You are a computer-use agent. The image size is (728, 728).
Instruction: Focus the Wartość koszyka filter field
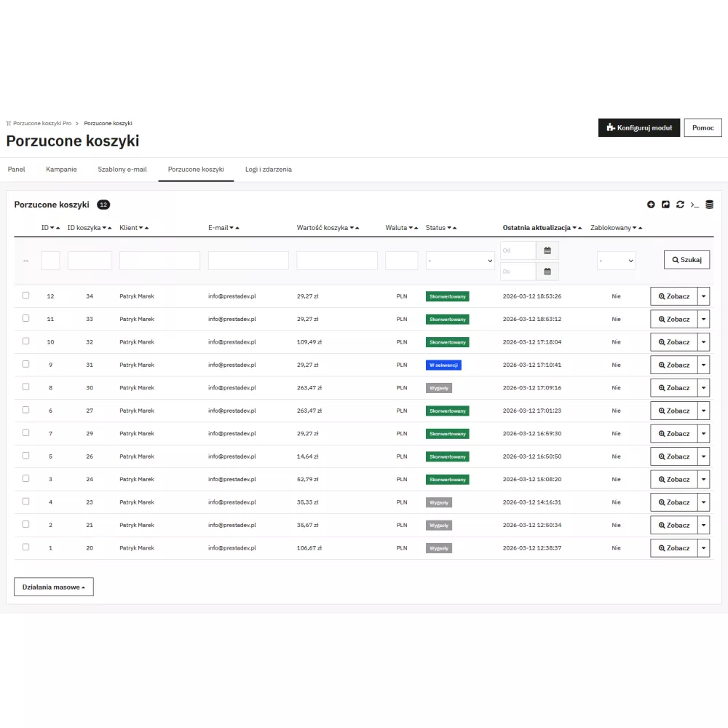(x=337, y=261)
